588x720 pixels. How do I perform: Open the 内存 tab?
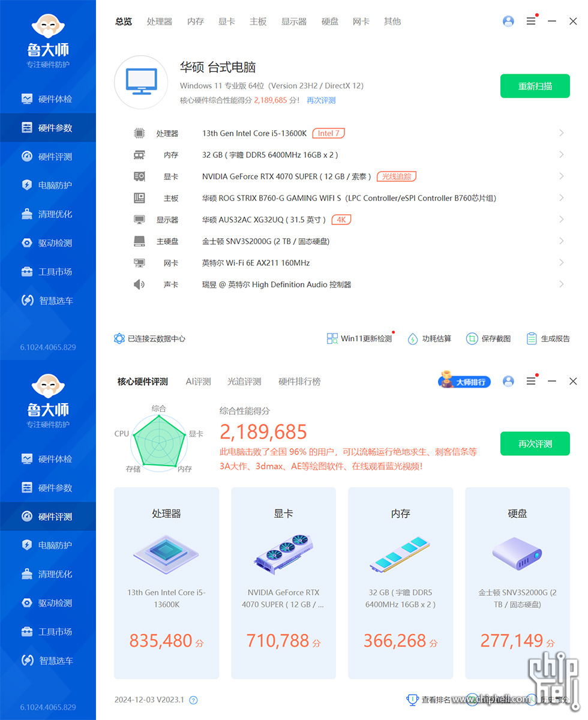196,22
